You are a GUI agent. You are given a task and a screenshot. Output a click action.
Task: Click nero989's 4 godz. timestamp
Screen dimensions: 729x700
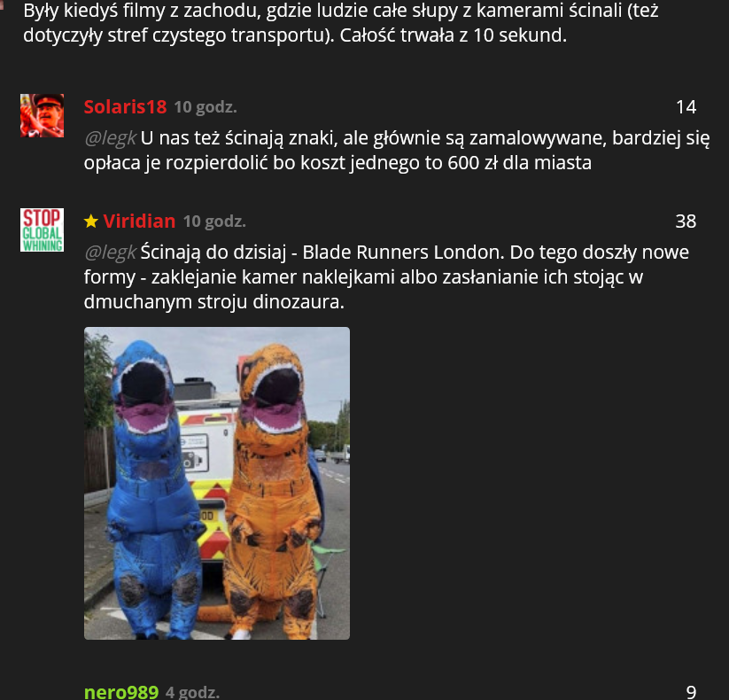(192, 692)
